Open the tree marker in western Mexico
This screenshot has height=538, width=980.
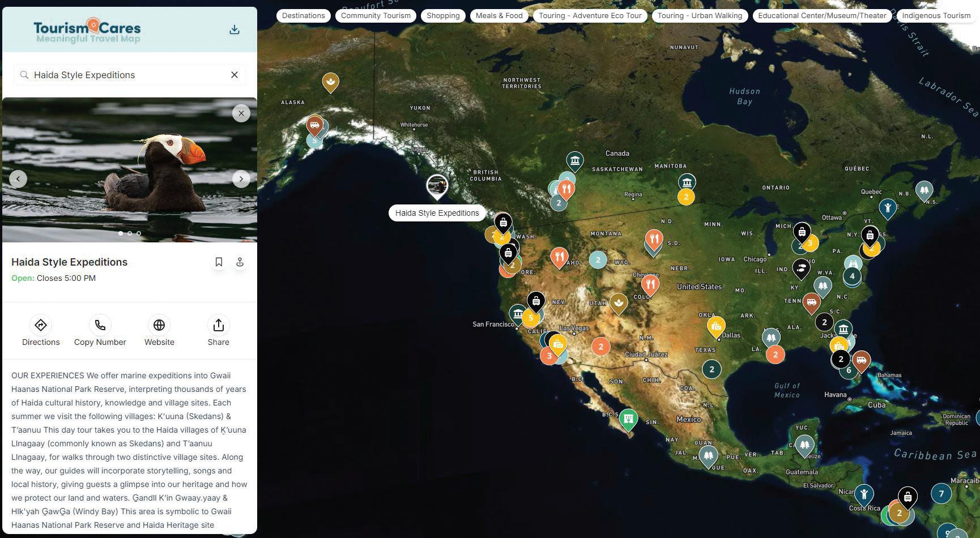(x=708, y=456)
